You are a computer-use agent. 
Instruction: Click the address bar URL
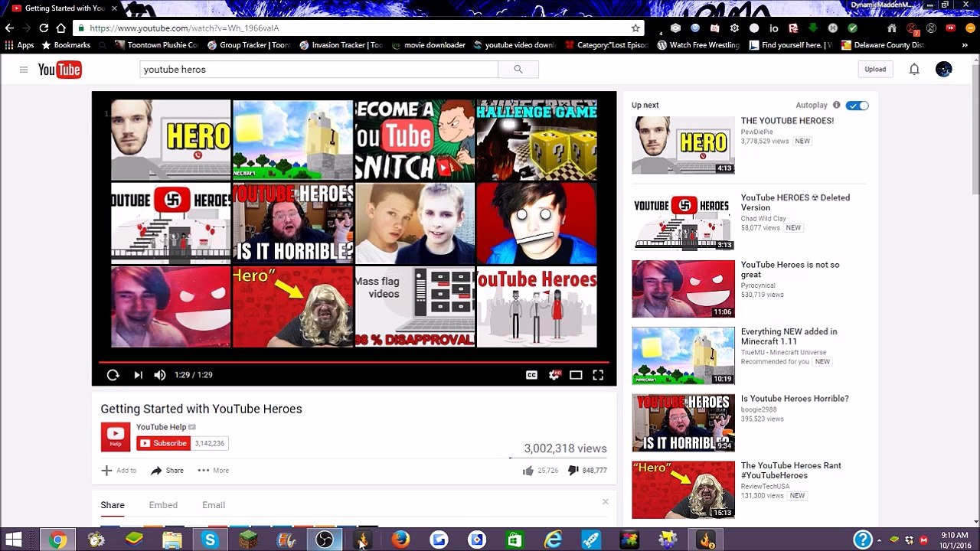[x=184, y=28]
